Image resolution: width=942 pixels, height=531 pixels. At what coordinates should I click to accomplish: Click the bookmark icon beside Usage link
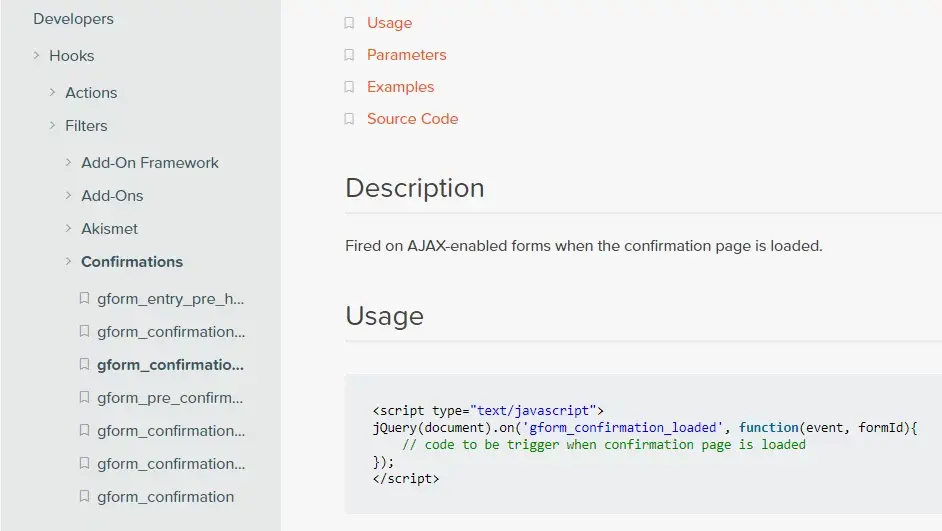tap(349, 23)
